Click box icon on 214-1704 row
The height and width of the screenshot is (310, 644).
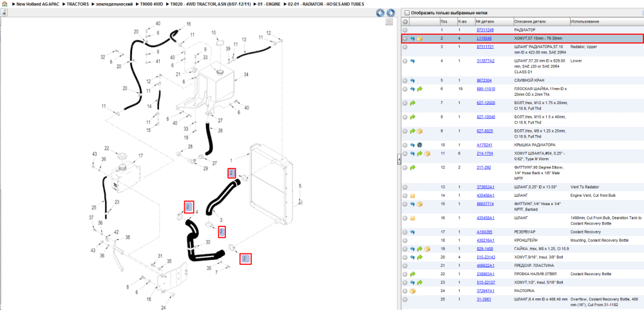coord(427,153)
